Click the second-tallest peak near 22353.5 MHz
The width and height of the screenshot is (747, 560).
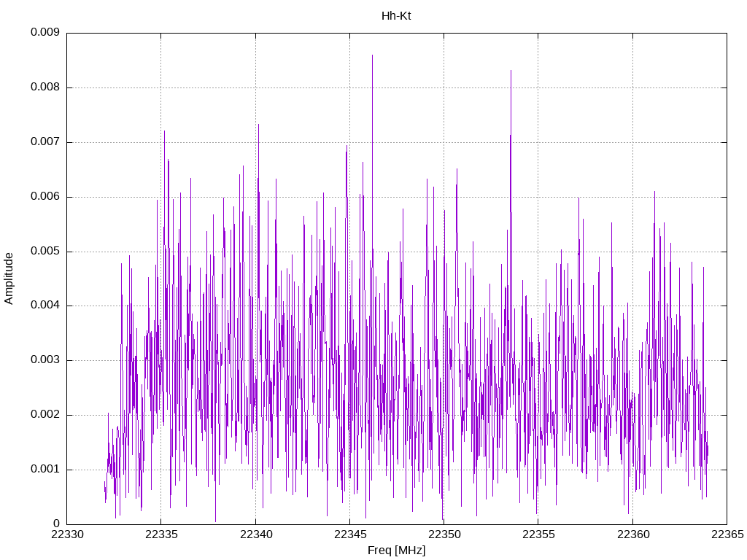point(511,71)
